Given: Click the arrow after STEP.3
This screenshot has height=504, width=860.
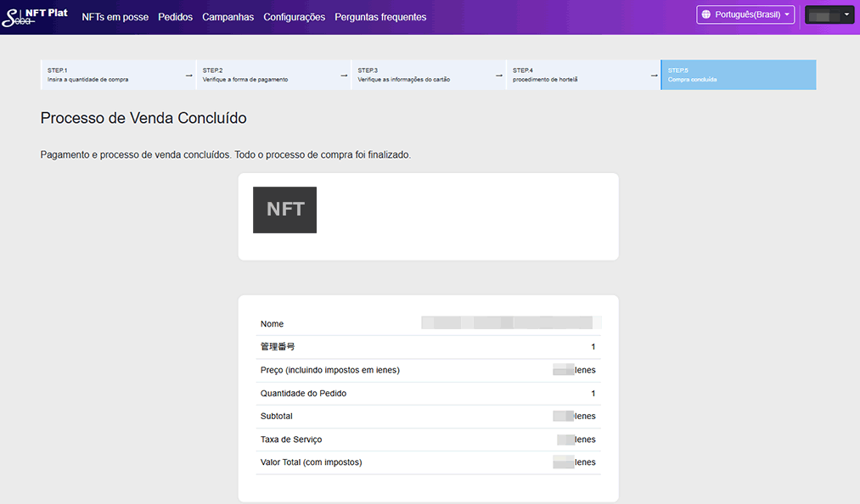Looking at the screenshot, I should click(499, 76).
